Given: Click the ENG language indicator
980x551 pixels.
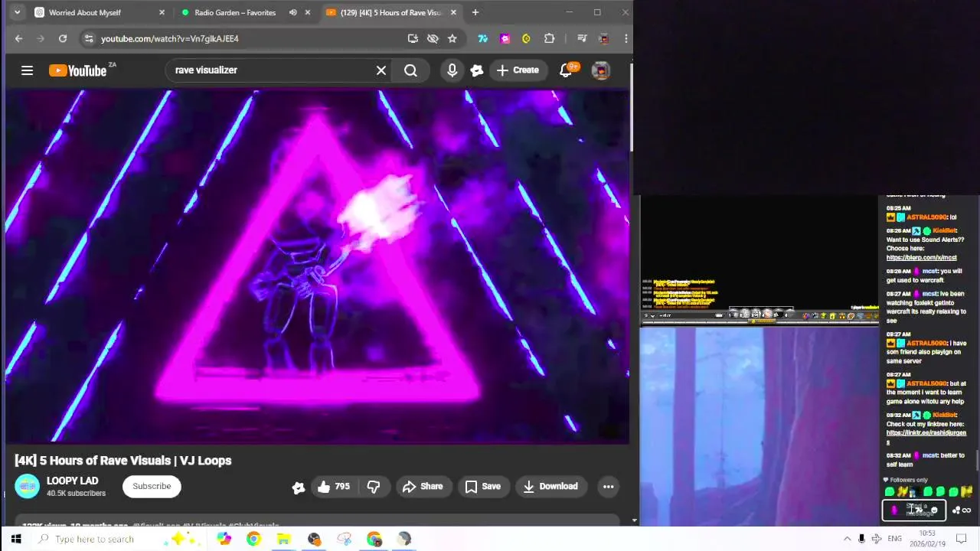Looking at the screenshot, I should 894,539.
